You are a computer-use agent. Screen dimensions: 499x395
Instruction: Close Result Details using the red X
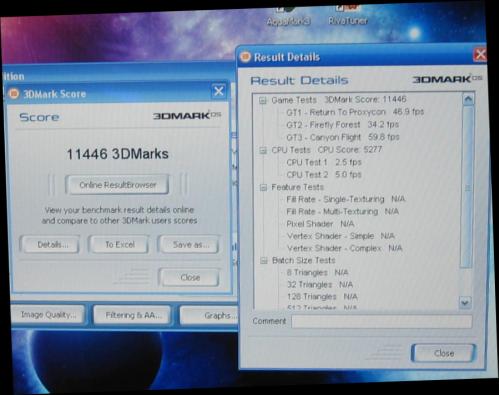(x=480, y=55)
